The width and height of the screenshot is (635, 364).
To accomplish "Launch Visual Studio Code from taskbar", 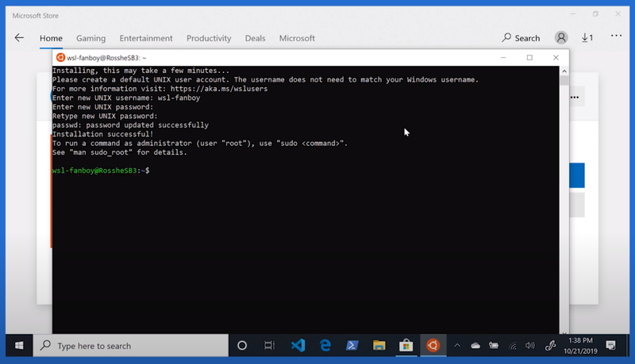I will pyautogui.click(x=298, y=346).
